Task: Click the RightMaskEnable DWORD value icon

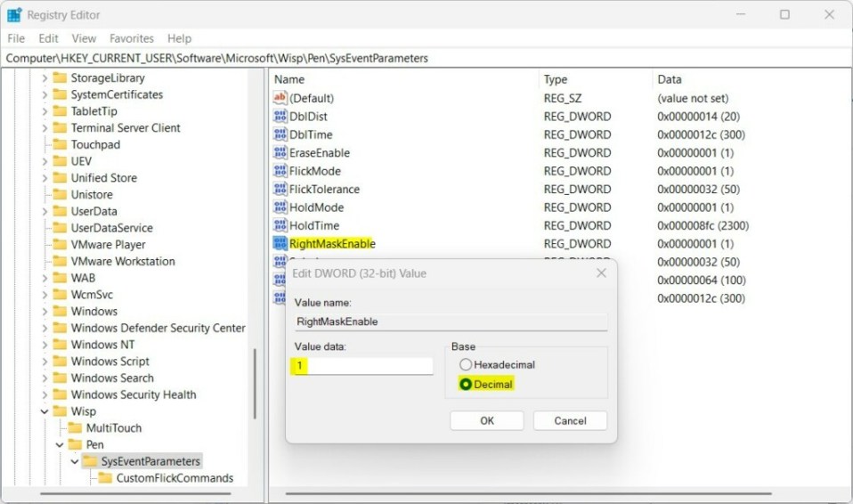Action: click(x=280, y=243)
